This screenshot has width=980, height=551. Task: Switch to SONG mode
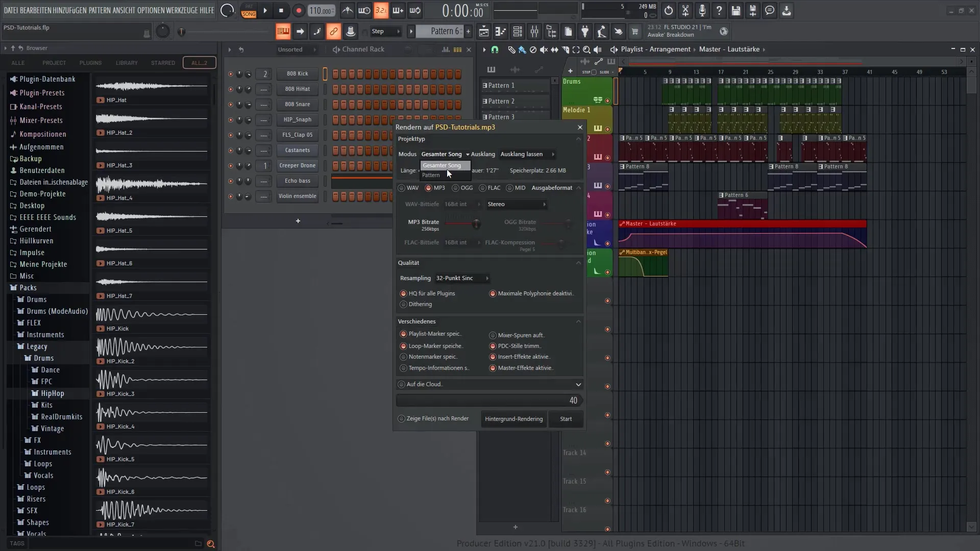coord(249,14)
